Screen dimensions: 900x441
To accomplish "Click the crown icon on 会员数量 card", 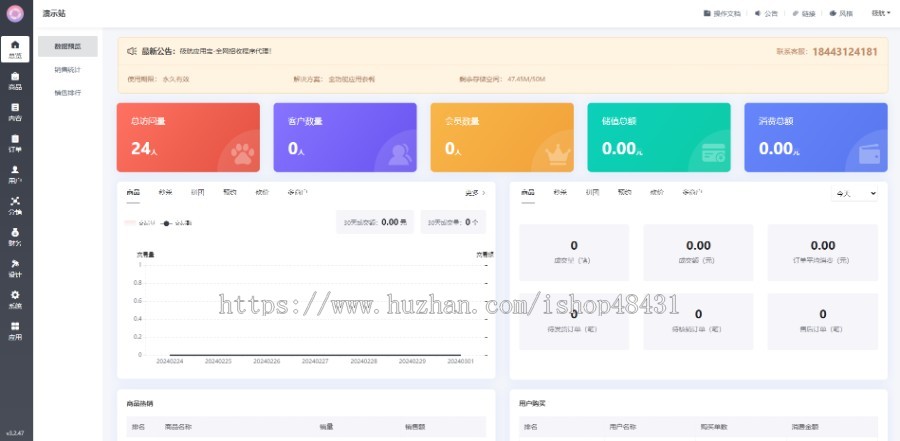I will point(557,153).
